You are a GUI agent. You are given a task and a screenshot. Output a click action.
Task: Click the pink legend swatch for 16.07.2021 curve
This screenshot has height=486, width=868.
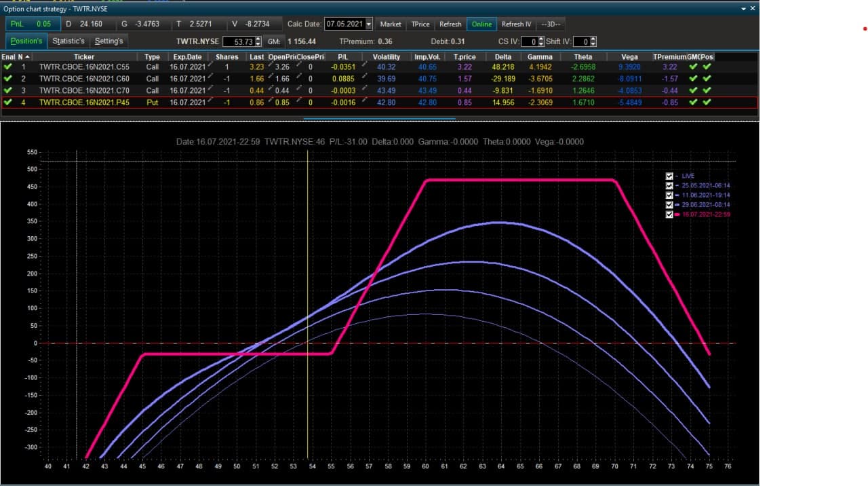pyautogui.click(x=677, y=214)
